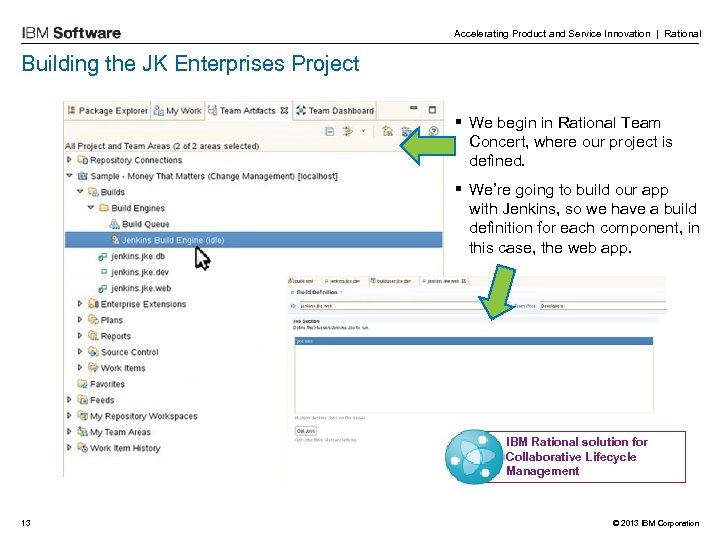
Task: Click the connect project area toolbar icon
Action: [x=406, y=132]
